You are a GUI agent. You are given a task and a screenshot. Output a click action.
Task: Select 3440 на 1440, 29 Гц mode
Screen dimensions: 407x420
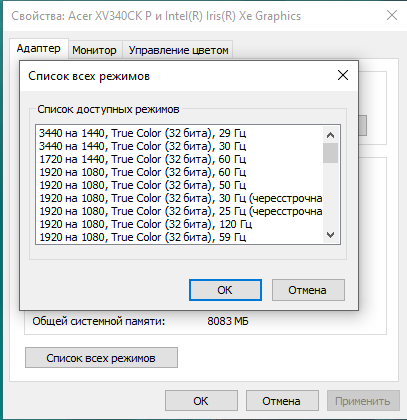179,133
